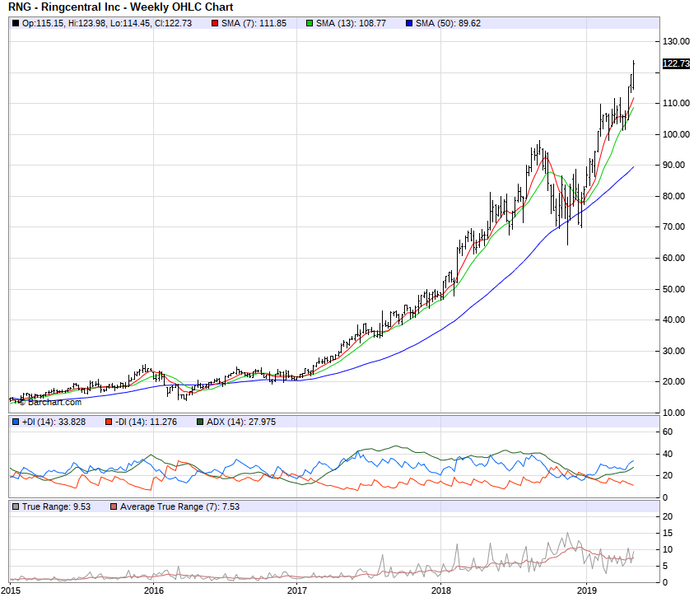Click the 70.00 price axis label
Viewport: 694px width, 616px height.
[x=673, y=226]
